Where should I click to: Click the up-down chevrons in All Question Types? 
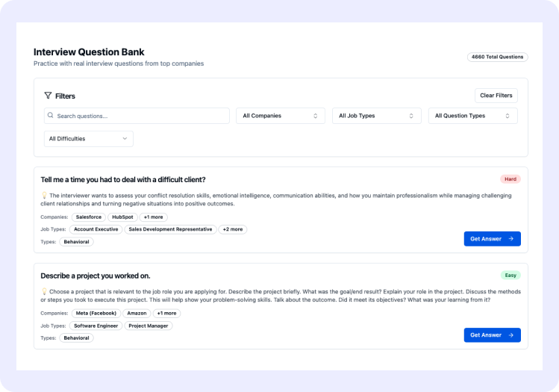[508, 116]
